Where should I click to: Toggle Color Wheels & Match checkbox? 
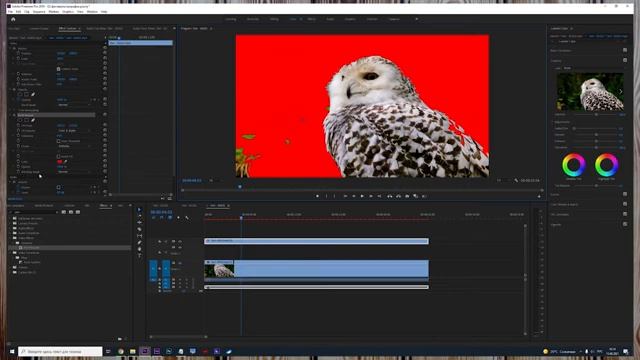tap(625, 204)
